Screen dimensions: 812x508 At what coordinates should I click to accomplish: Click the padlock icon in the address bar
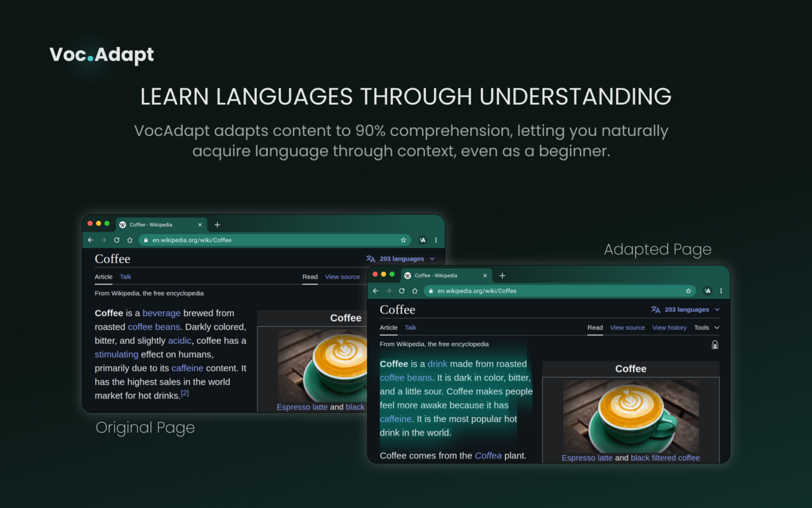(432, 290)
